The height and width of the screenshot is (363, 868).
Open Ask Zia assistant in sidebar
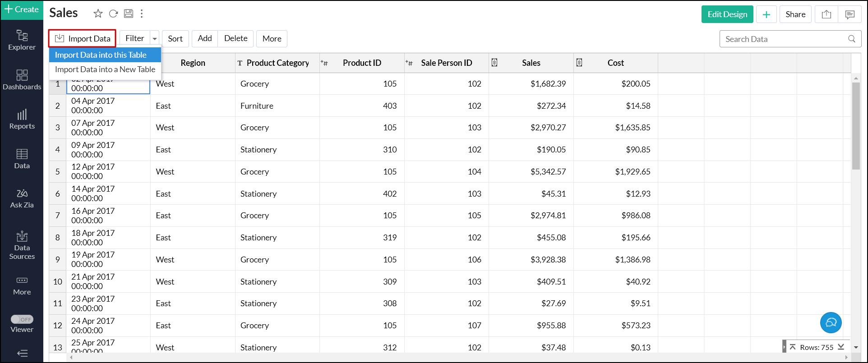coord(22,198)
